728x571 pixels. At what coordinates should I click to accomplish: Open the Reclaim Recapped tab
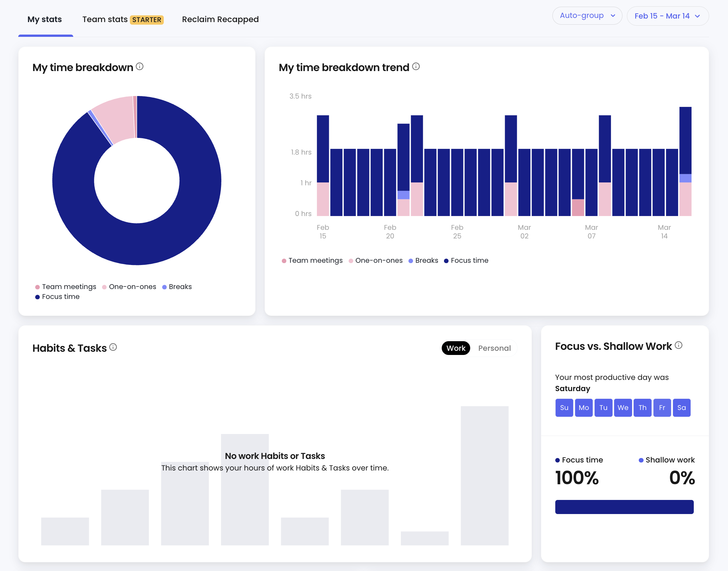point(220,20)
